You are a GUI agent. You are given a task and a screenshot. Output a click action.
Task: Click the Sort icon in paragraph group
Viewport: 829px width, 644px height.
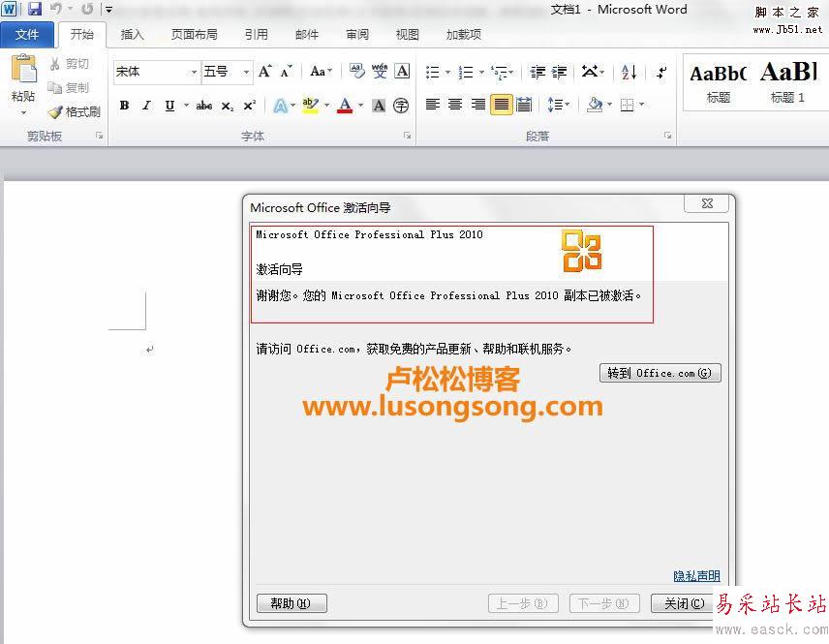pos(627,72)
